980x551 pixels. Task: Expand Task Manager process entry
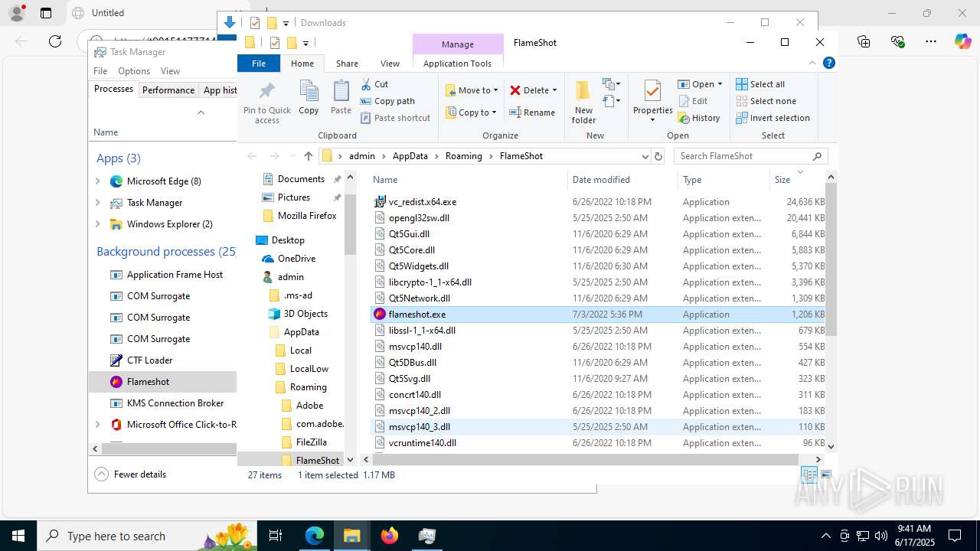(x=97, y=203)
